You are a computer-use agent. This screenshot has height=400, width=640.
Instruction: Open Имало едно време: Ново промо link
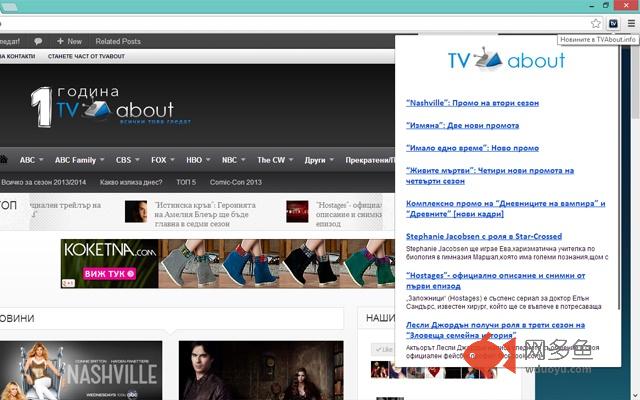[x=472, y=148]
